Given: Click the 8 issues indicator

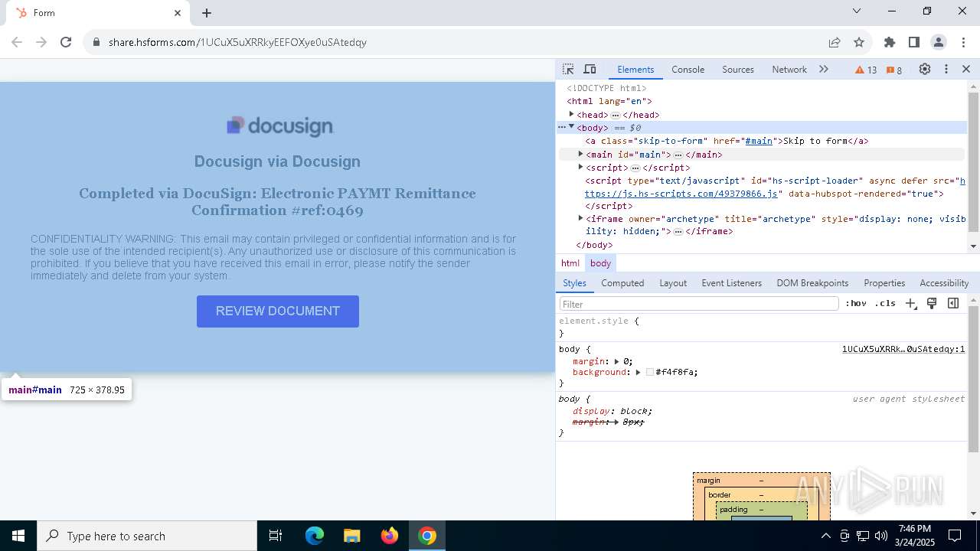Looking at the screenshot, I should pyautogui.click(x=894, y=70).
